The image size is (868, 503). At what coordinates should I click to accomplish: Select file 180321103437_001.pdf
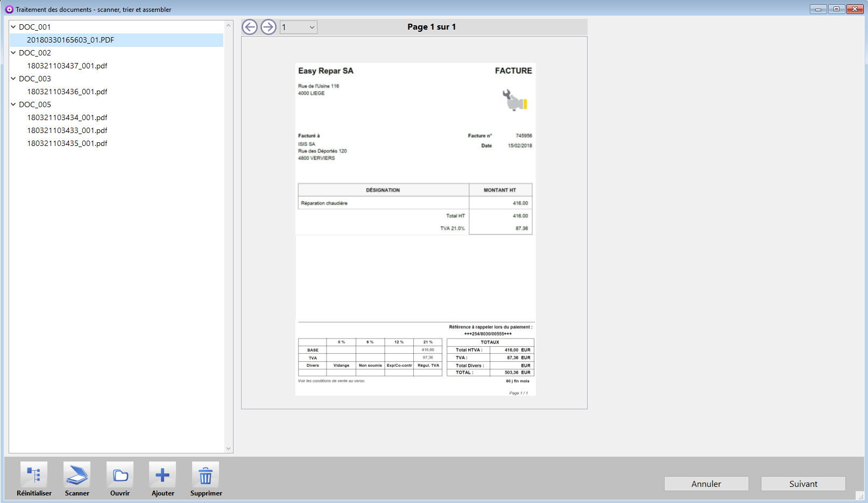coord(67,66)
